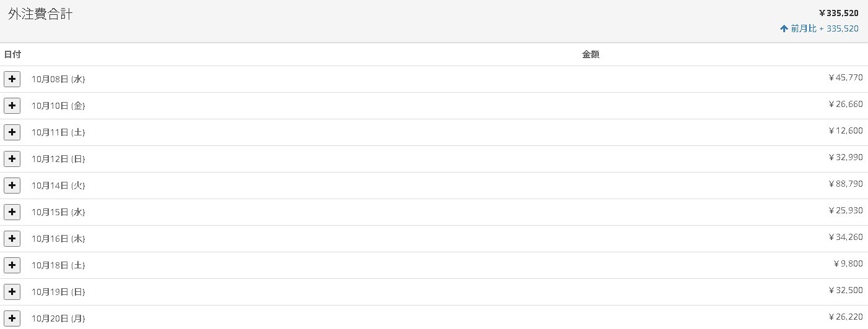Screen dimensions: 868x329
Task: Expand the 10月14日 (火) row
Action: pyautogui.click(x=12, y=186)
